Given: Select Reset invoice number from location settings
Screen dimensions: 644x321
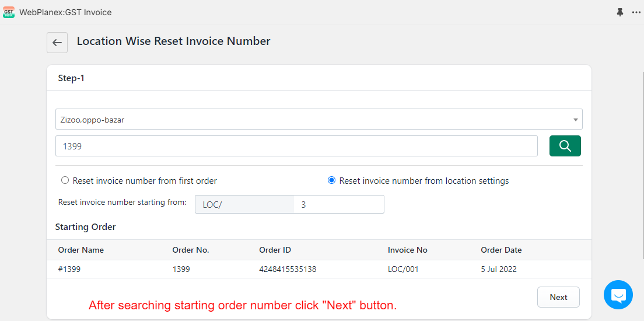Looking at the screenshot, I should pyautogui.click(x=331, y=180).
